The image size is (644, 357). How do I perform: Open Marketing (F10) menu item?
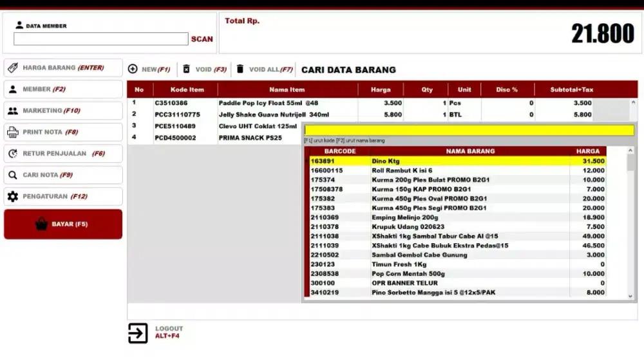[63, 111]
